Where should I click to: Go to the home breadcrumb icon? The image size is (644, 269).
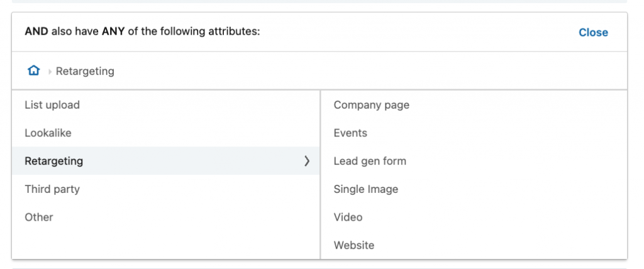pyautogui.click(x=34, y=70)
